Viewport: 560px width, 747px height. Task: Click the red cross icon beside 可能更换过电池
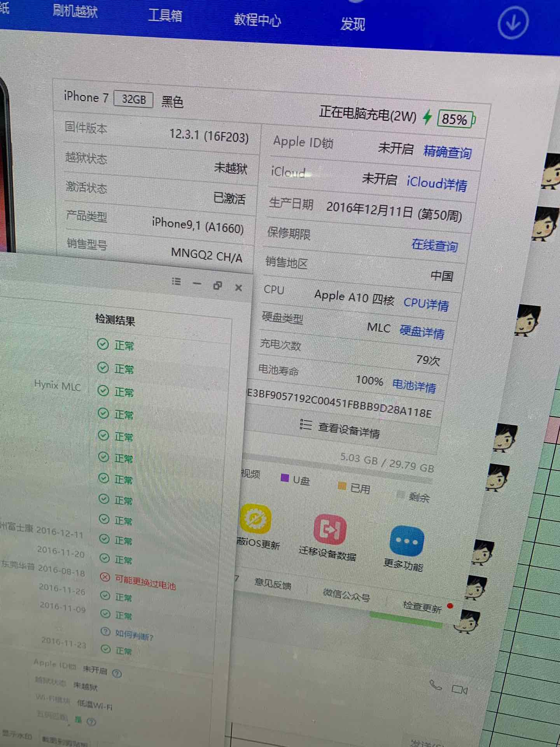(x=105, y=577)
